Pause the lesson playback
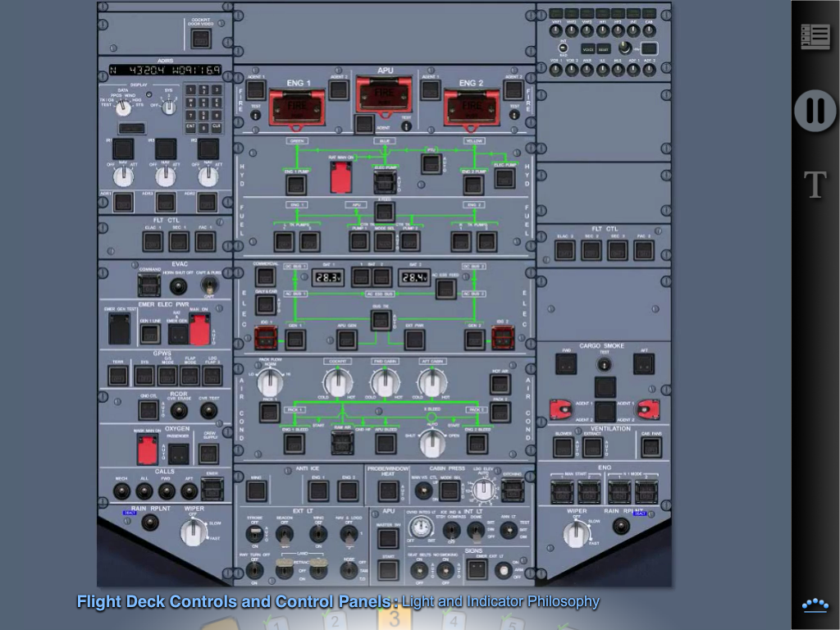Screen dimensions: 840x630 click(x=815, y=111)
